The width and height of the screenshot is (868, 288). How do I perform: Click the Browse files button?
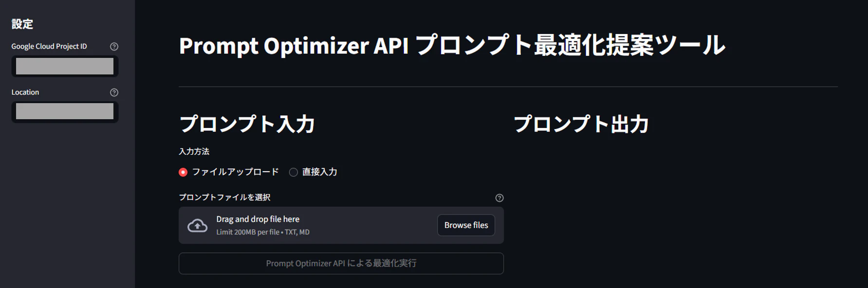[x=466, y=225]
